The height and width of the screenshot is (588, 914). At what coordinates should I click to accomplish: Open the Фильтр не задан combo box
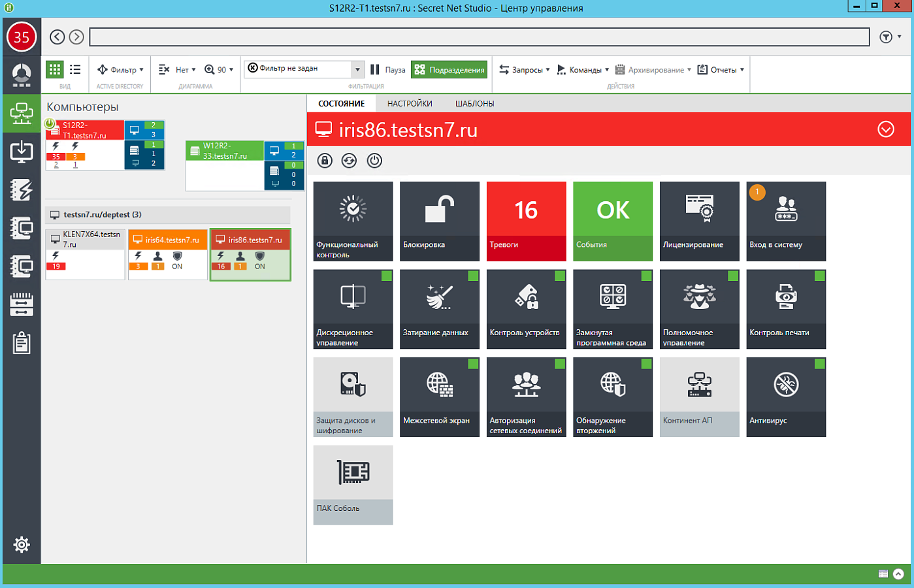point(304,69)
